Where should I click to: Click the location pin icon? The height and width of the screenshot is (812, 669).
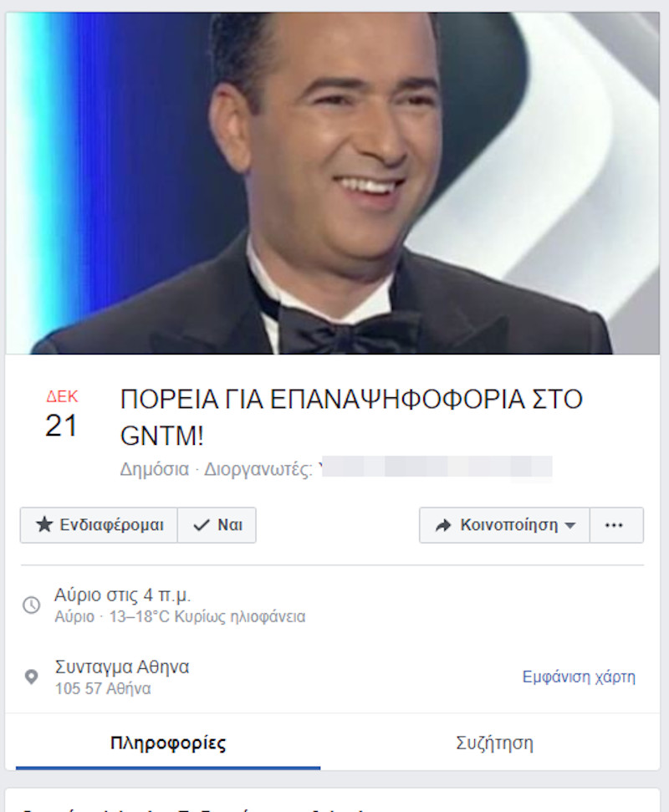coord(32,677)
